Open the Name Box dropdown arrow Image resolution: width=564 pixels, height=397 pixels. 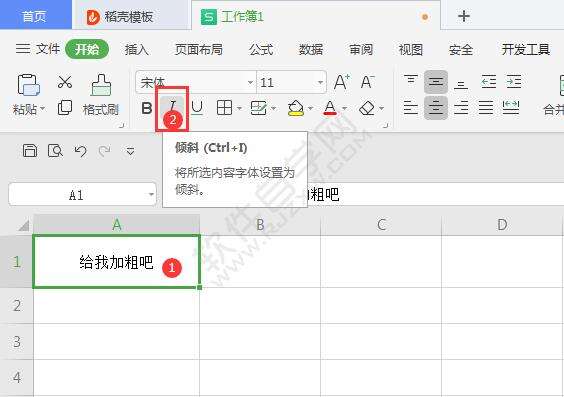(x=151, y=195)
